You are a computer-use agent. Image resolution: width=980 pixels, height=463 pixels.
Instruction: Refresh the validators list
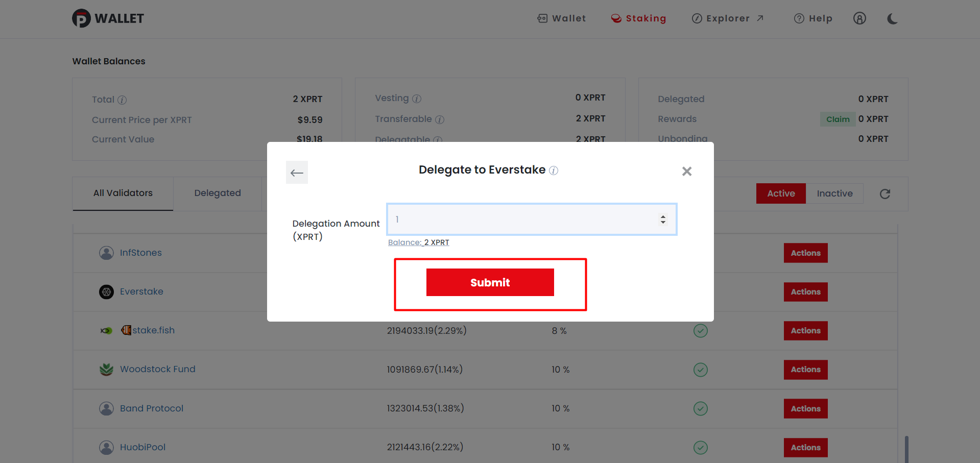click(885, 194)
